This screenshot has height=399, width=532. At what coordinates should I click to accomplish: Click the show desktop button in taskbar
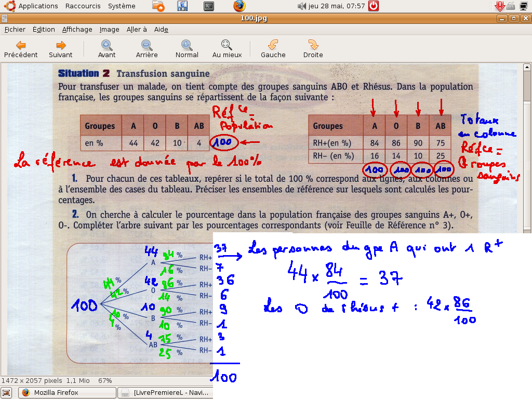pos(7,393)
